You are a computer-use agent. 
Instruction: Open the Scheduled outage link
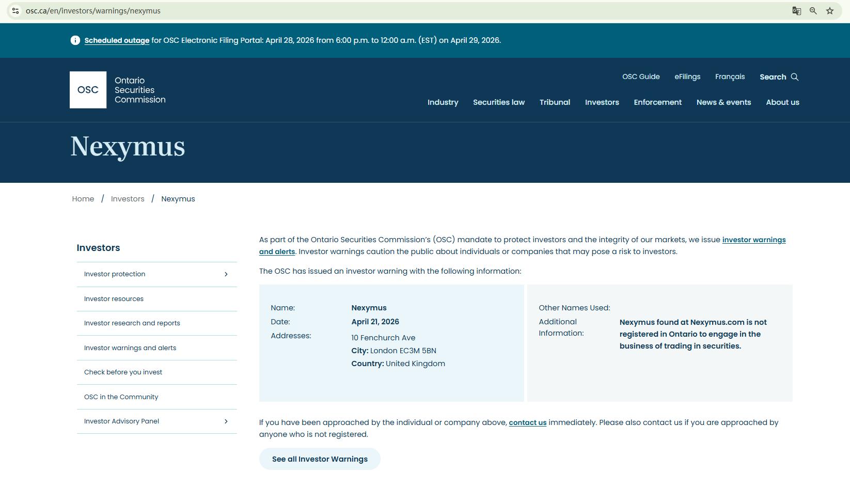117,40
